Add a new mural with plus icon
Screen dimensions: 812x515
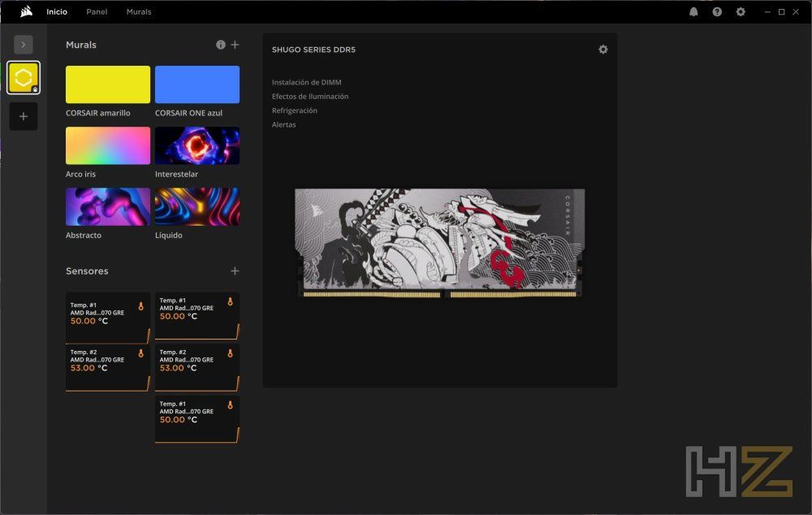coord(235,45)
